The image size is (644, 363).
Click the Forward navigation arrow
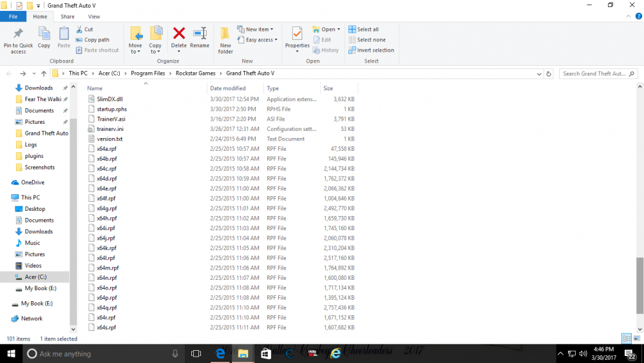[23, 74]
